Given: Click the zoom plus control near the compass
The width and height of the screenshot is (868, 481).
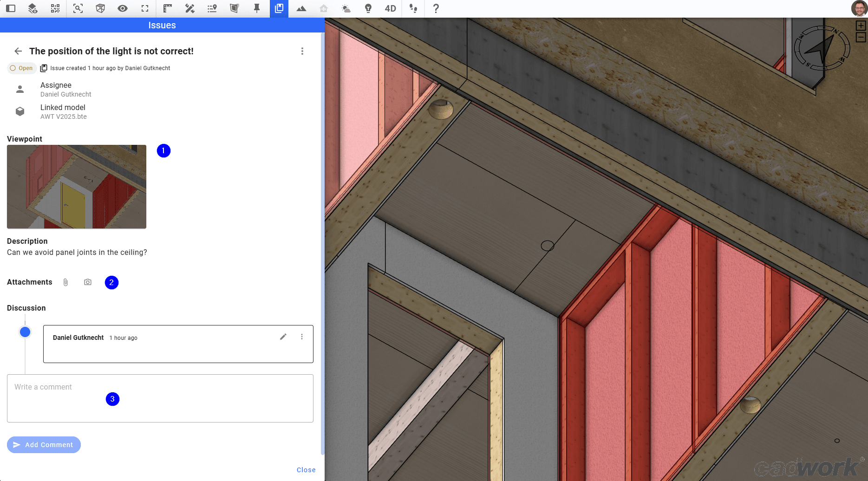Looking at the screenshot, I should [861, 26].
